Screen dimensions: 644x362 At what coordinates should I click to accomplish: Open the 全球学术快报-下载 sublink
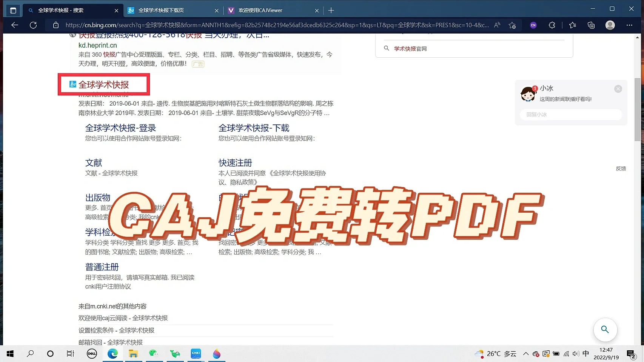254,128
